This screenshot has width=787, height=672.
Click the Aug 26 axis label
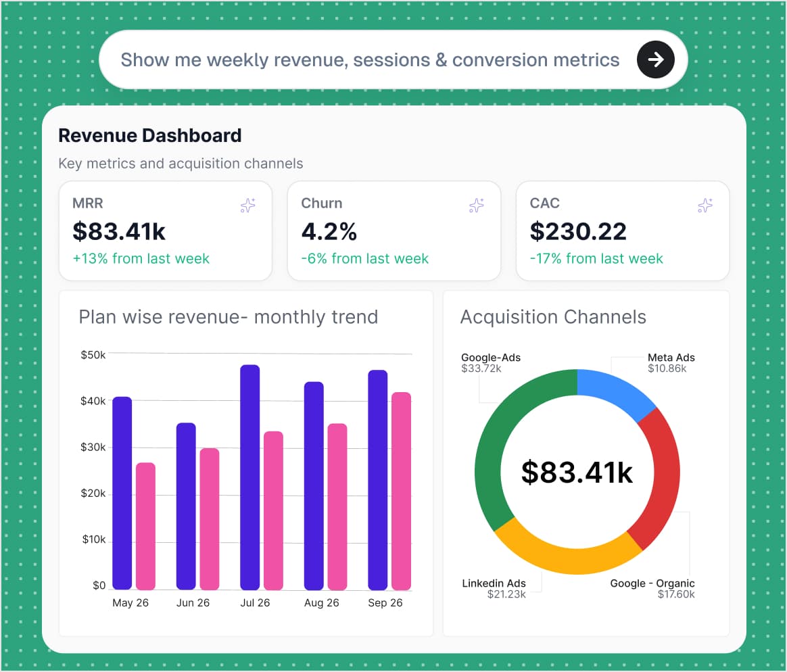[321, 603]
